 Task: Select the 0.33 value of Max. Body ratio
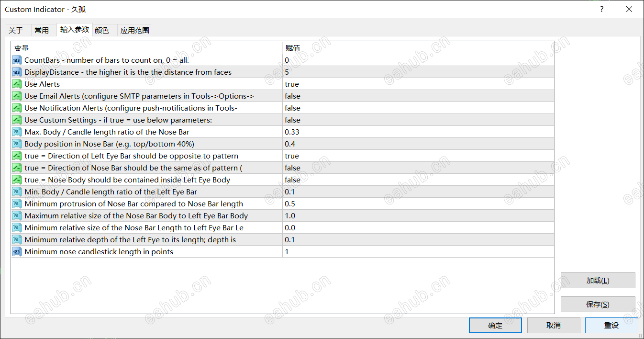coord(292,132)
